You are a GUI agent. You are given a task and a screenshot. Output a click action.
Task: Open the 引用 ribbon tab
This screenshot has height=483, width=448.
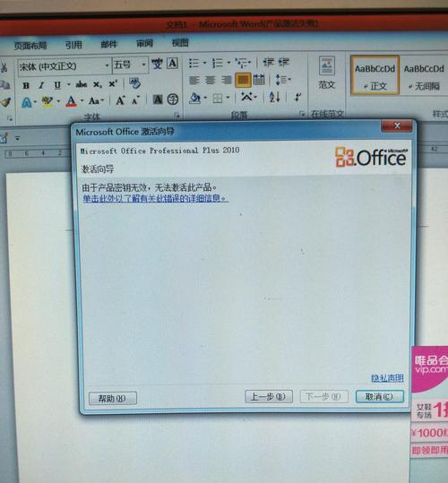(x=73, y=45)
